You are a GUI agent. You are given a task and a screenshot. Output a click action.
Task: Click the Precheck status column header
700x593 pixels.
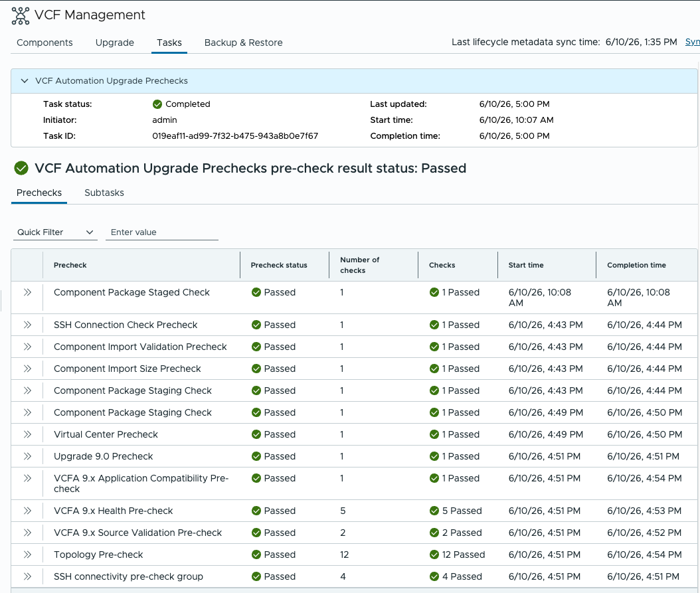point(279,265)
